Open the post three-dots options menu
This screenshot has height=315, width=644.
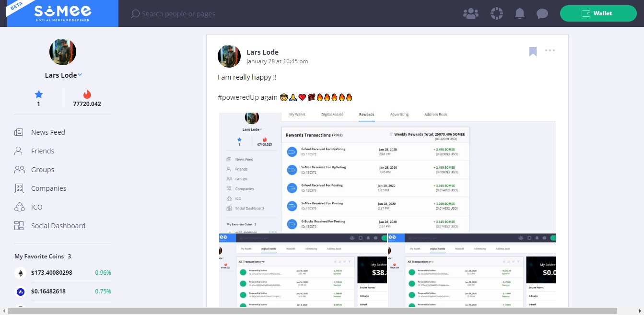click(x=550, y=50)
